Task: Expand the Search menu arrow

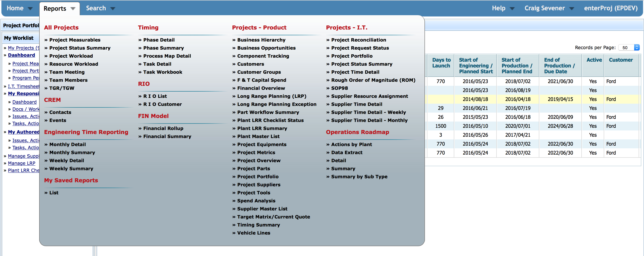Action: (x=113, y=8)
